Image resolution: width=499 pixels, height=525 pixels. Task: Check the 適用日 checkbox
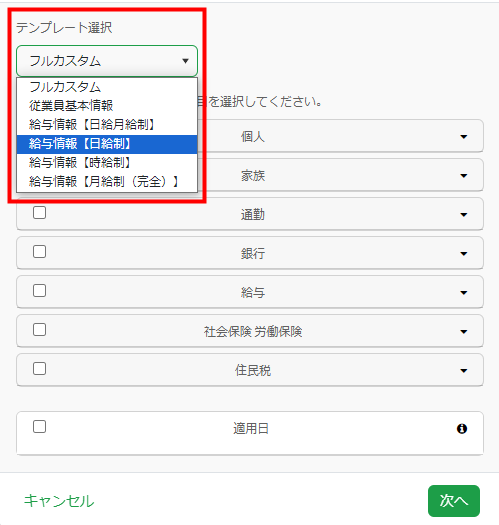click(x=40, y=427)
